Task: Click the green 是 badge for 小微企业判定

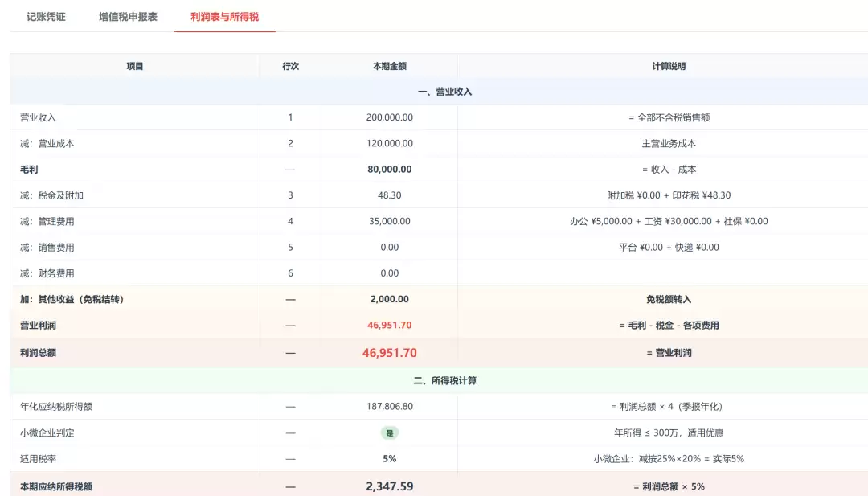Action: (x=390, y=432)
